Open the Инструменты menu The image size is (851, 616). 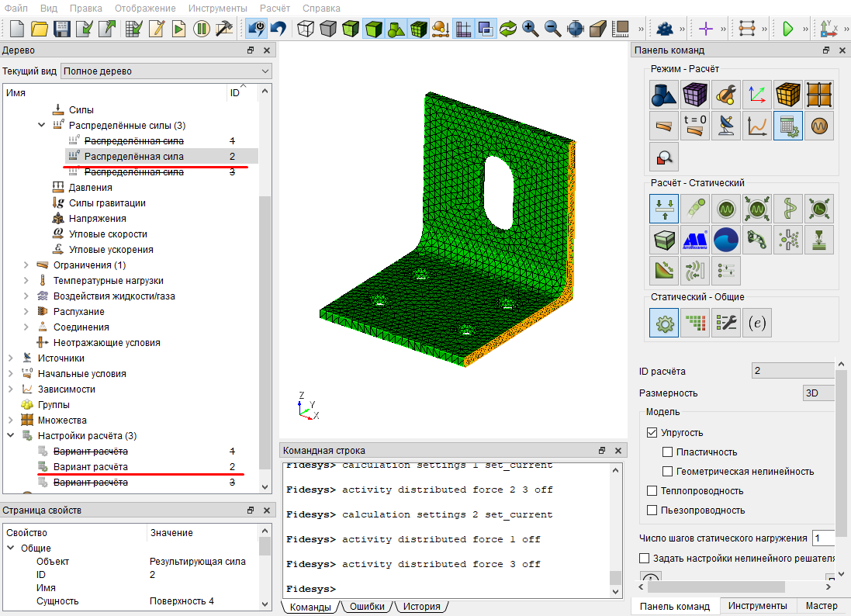pos(218,8)
